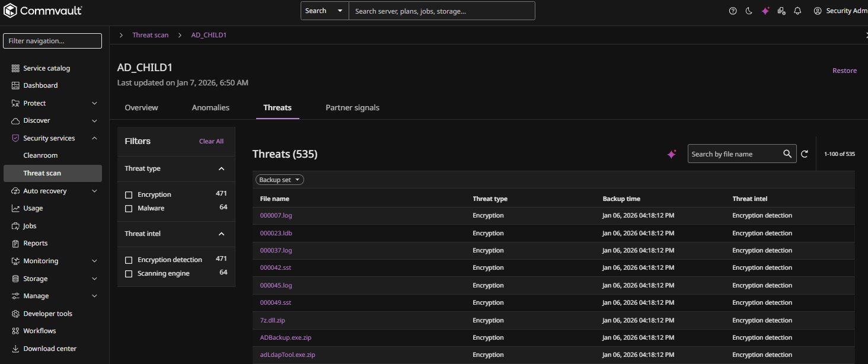Image resolution: width=868 pixels, height=364 pixels.
Task: Open the 000042.sst file link
Action: coord(276,267)
